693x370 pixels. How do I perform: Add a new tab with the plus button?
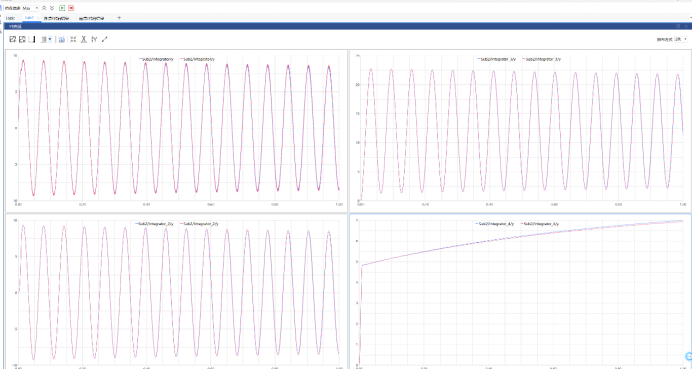119,18
